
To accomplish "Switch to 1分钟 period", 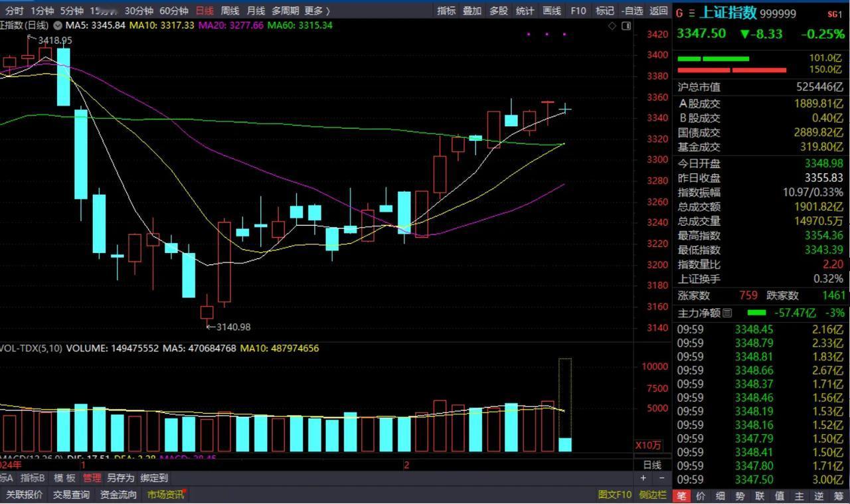I will tap(42, 11).
